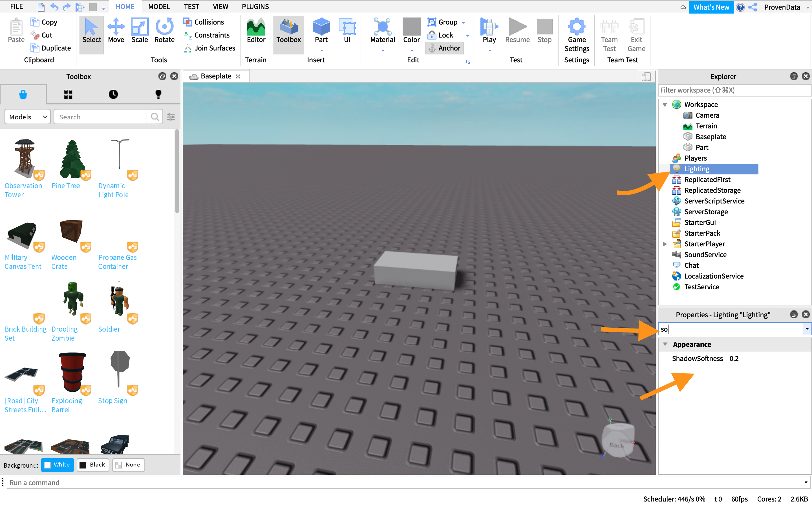812x508 pixels.
Task: Open the Lock dropdown arrow
Action: pos(467,36)
